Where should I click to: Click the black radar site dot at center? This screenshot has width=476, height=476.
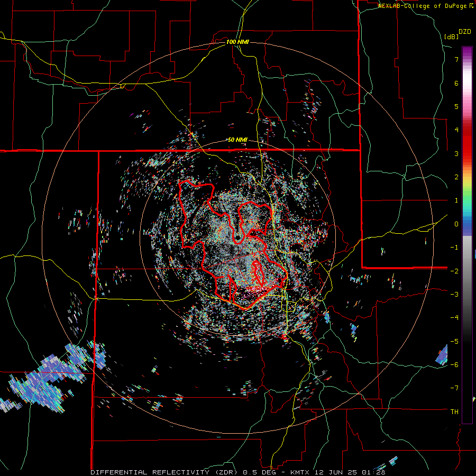click(237, 237)
